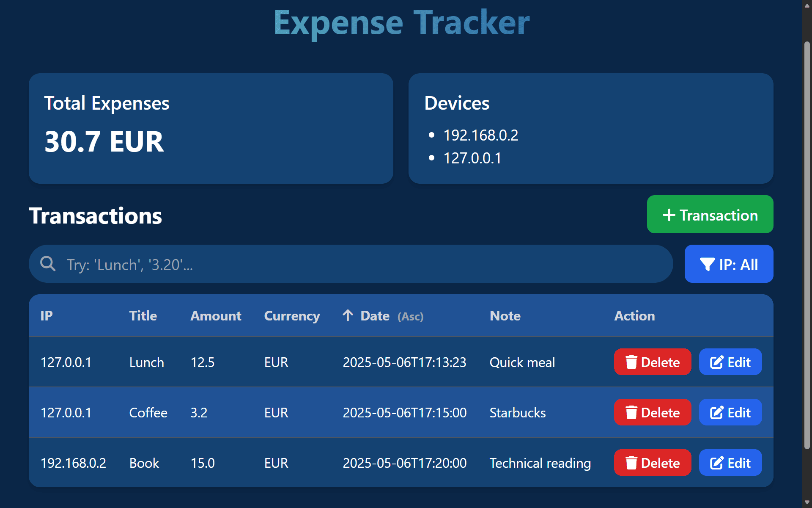
Task: Click the scrollbar down arrow
Action: pos(807,502)
